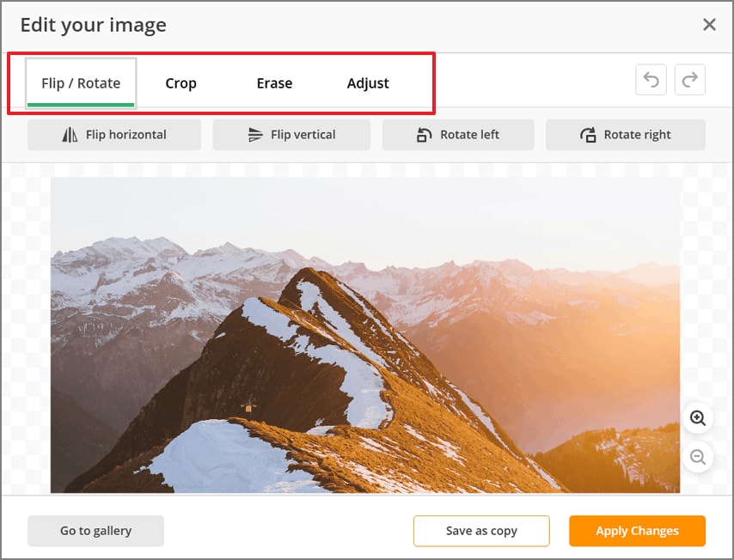Rotate the image right
This screenshot has width=734, height=560.
(x=626, y=135)
